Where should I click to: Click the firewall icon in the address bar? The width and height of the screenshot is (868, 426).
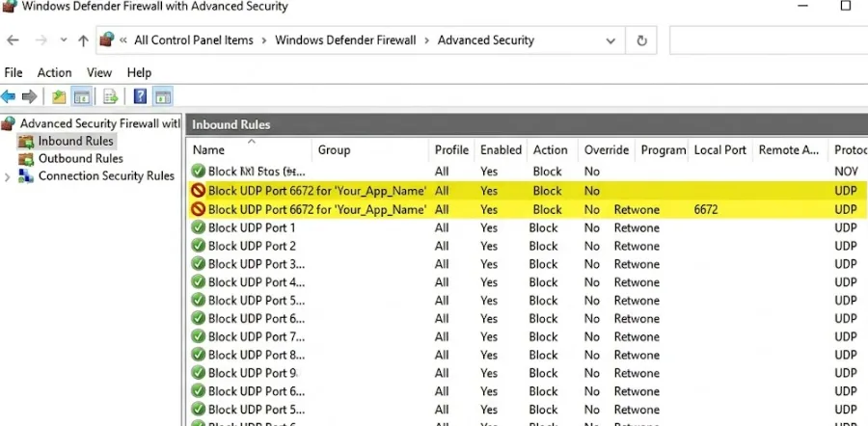(107, 40)
